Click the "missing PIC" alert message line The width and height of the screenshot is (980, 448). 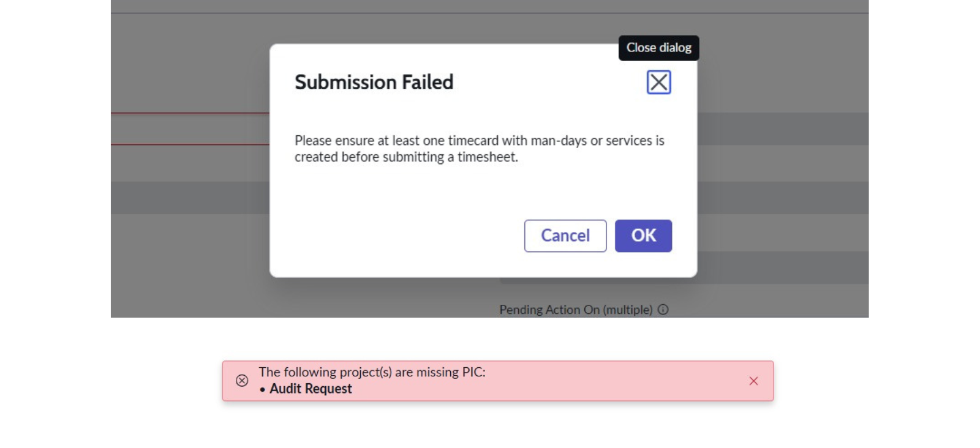[372, 372]
